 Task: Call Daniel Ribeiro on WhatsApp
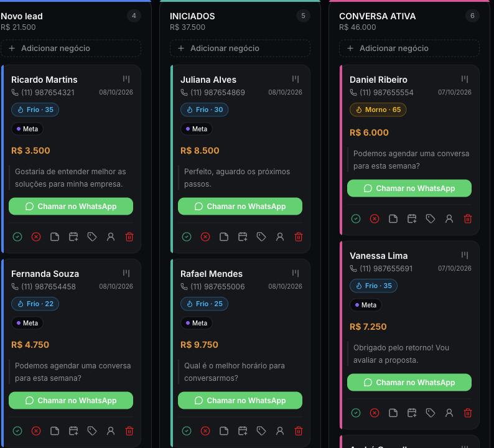click(409, 189)
